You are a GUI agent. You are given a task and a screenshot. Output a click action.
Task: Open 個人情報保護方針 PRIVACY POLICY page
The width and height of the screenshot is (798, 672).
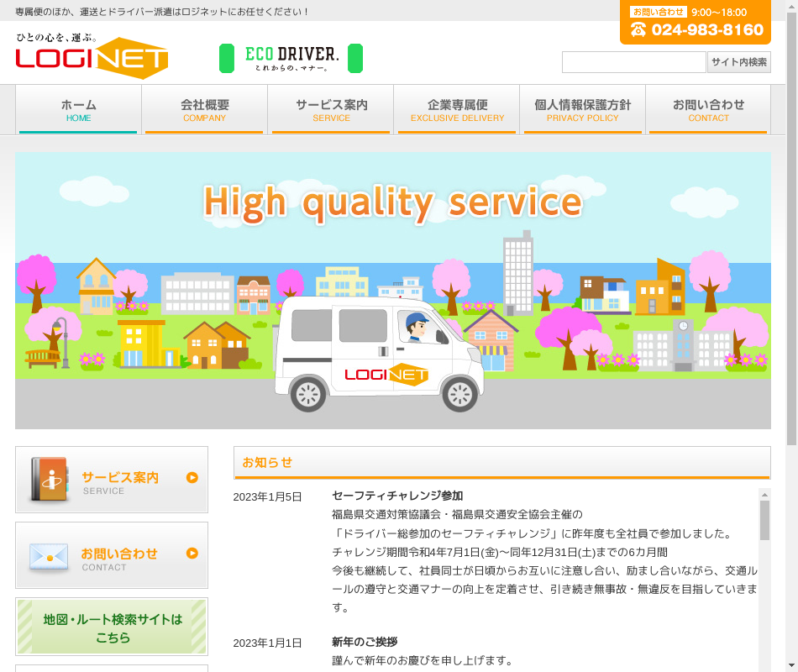tap(582, 110)
